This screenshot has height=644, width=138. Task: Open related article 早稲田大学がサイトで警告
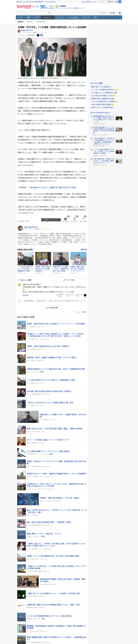[x=57, y=473]
